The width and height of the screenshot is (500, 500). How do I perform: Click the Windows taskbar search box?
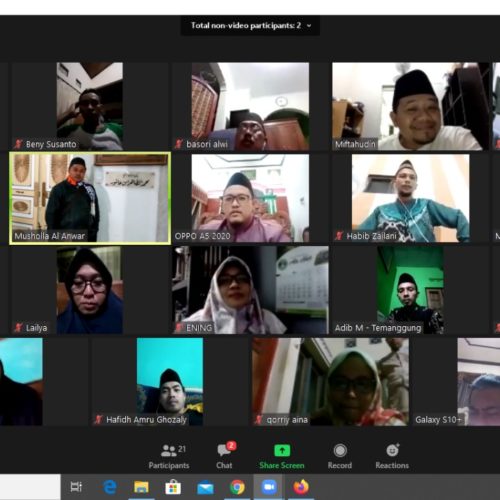pyautogui.click(x=30, y=487)
